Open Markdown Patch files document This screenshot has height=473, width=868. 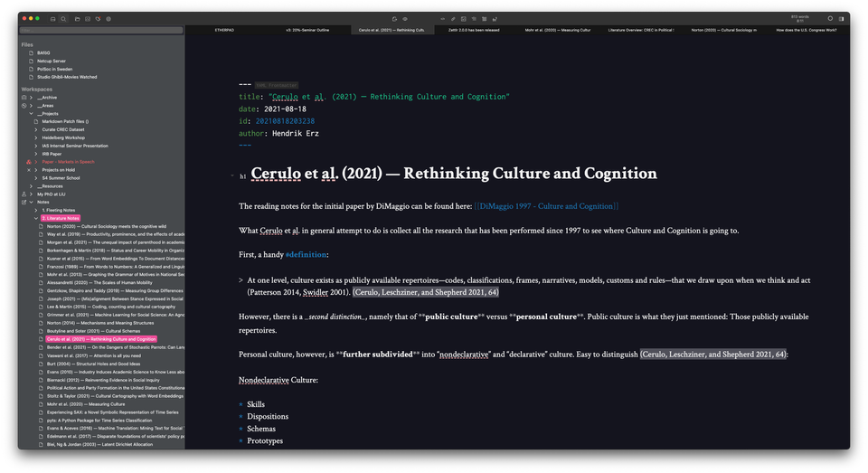coord(65,122)
